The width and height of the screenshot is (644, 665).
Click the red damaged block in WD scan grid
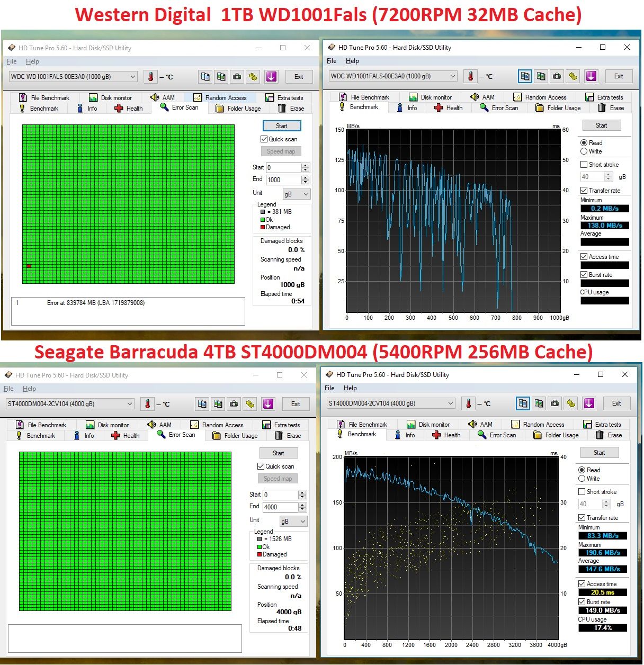(29, 266)
